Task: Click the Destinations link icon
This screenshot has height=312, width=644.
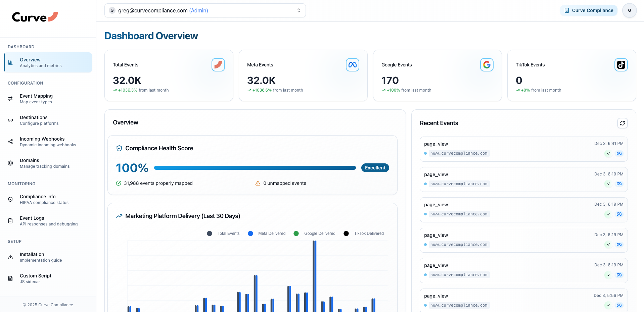Action: coord(10,120)
